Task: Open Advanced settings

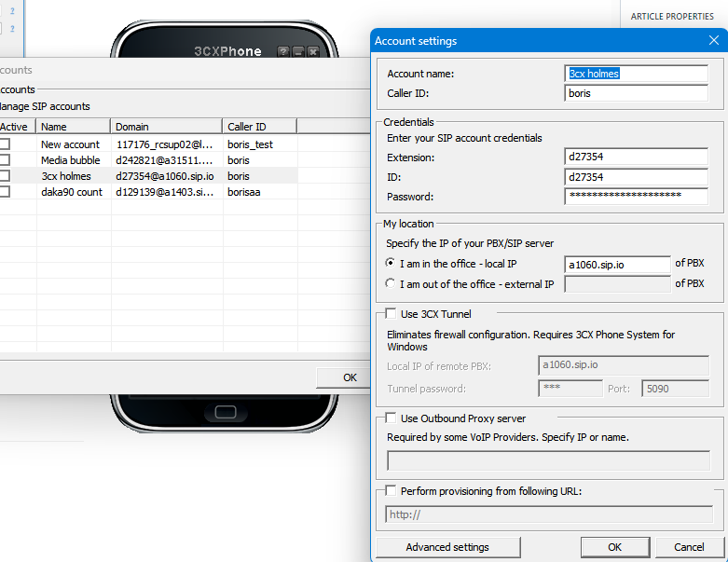Action: 448,547
